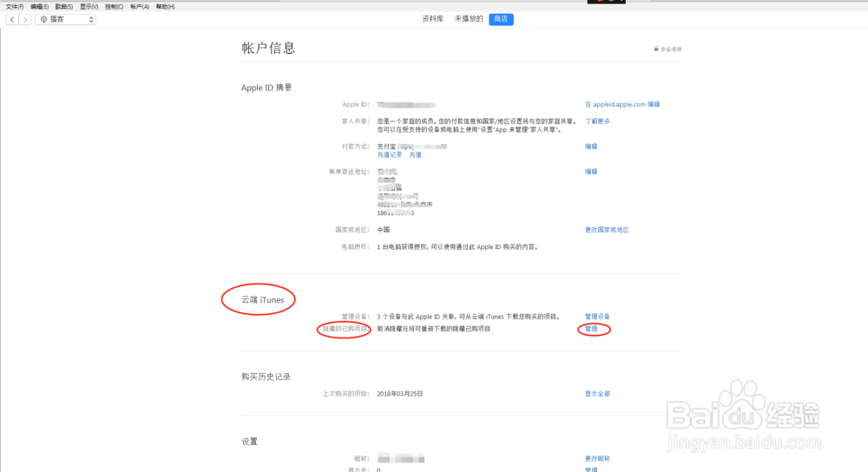The image size is (868, 472).
Task: Click the 电脑授权 label
Action: click(355, 246)
